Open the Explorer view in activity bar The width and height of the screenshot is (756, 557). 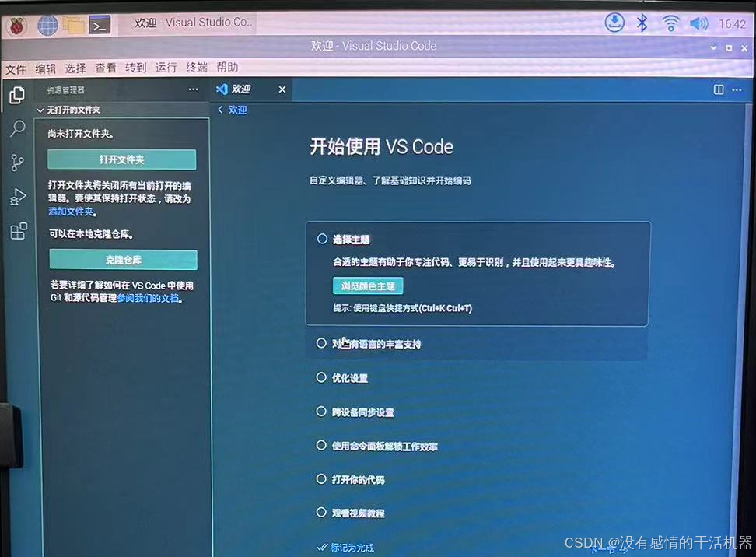pyautogui.click(x=17, y=96)
